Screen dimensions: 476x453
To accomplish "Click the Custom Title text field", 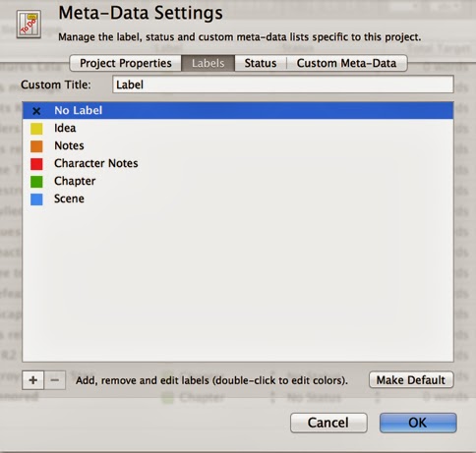I will click(x=283, y=85).
